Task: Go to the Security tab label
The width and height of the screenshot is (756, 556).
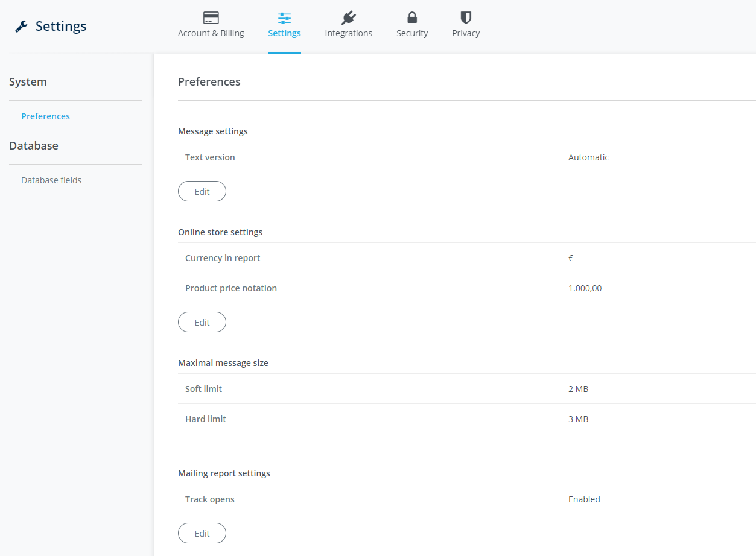Action: coord(412,33)
